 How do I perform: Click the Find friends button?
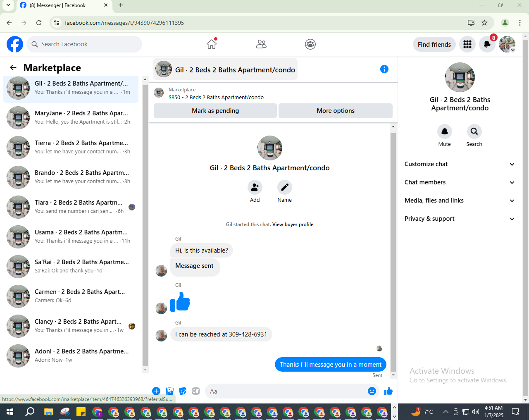coord(434,44)
